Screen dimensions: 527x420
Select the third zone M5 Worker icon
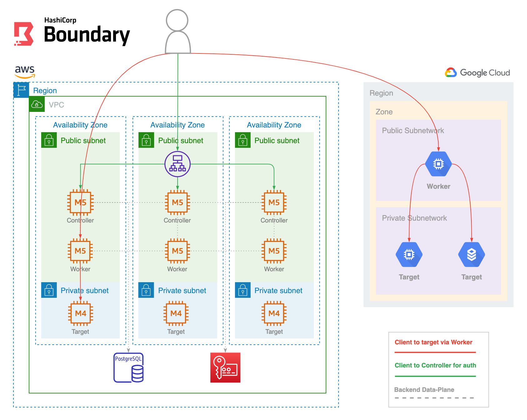pos(274,251)
